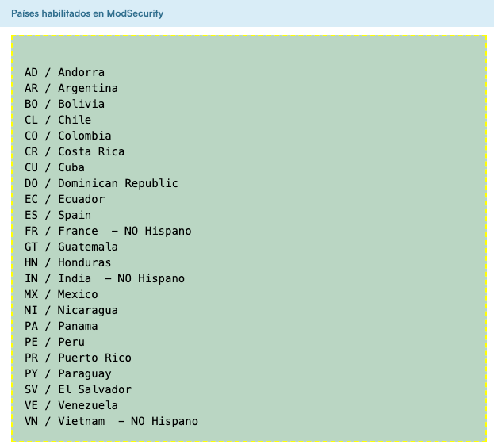Select the 'CO / Colombia' line

pyautogui.click(x=68, y=136)
